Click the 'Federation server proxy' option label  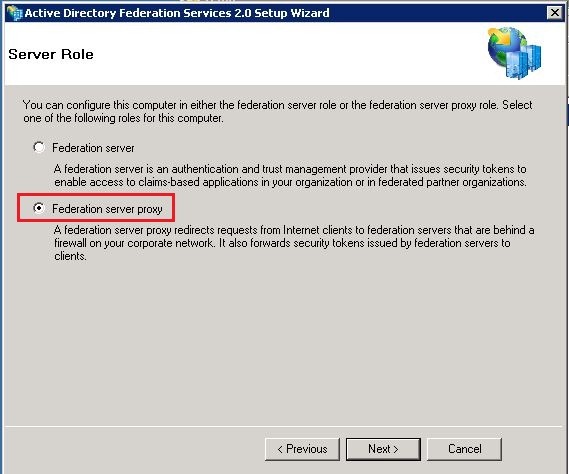tap(107, 209)
